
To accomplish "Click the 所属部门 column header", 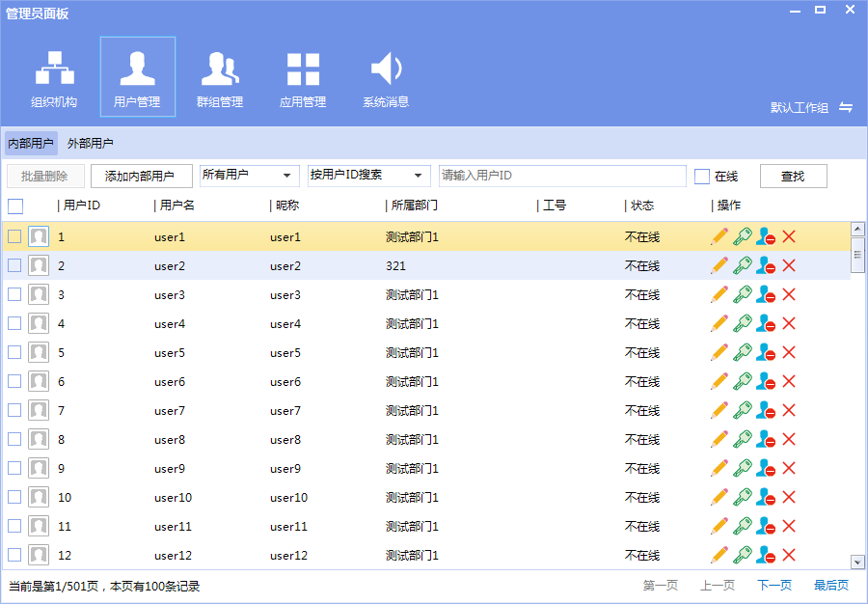I will click(x=414, y=206).
